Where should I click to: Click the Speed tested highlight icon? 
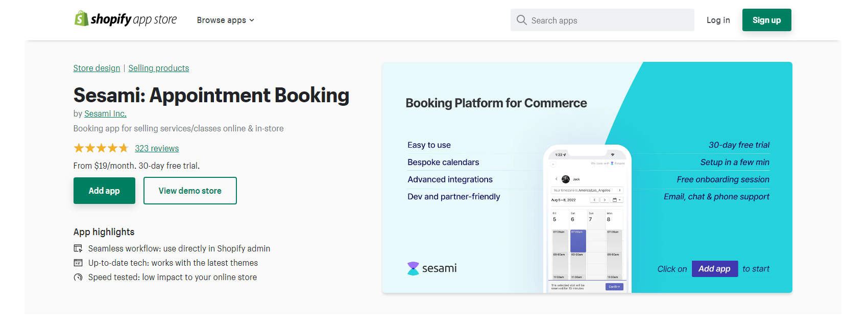pos(78,277)
